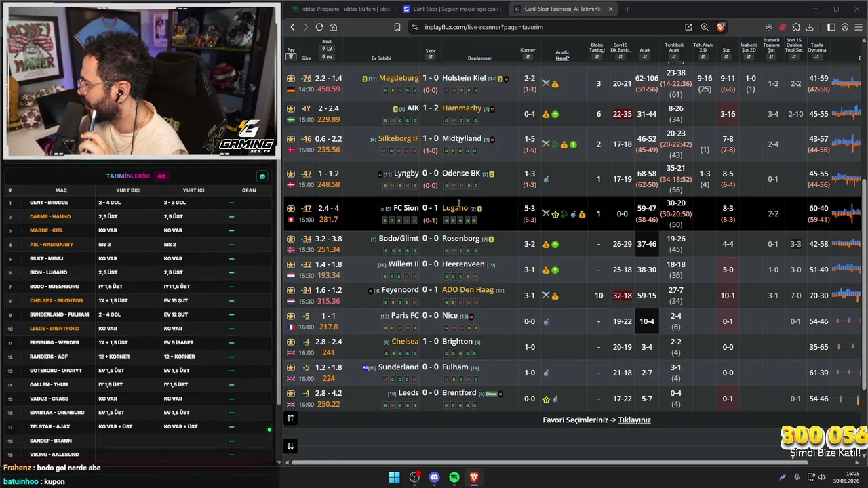Toggle the browser sidebar panel icon
868x488 pixels.
click(x=831, y=27)
